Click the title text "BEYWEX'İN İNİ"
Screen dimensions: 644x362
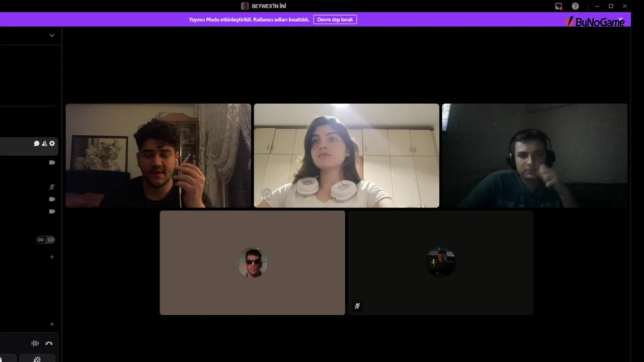coord(269,6)
